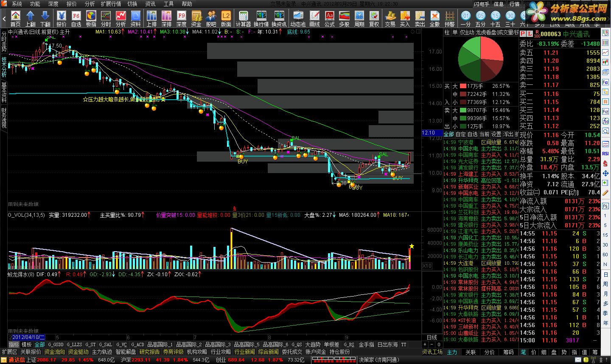Open the 扩展行情 menu
The image size is (611, 364).
(x=111, y=4)
